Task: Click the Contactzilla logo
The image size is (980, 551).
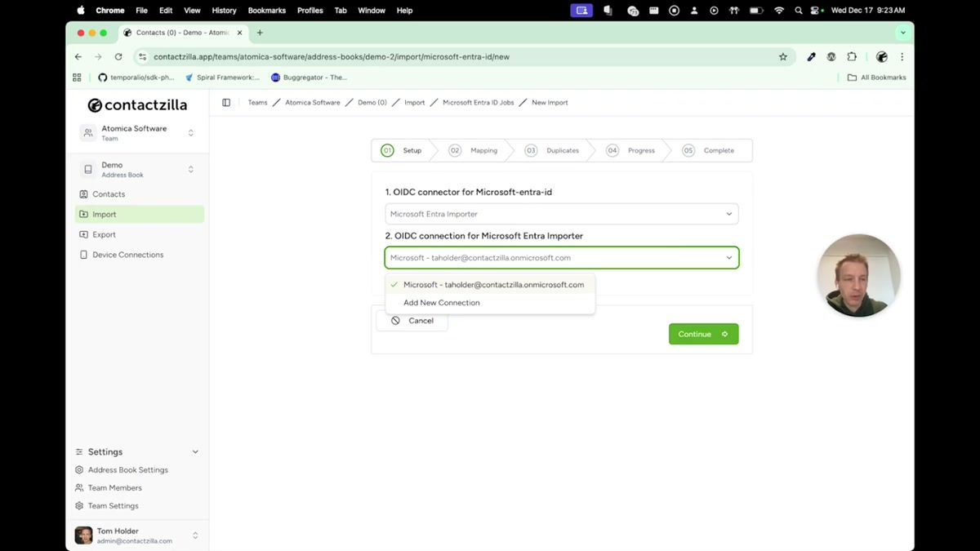Action: click(x=137, y=104)
